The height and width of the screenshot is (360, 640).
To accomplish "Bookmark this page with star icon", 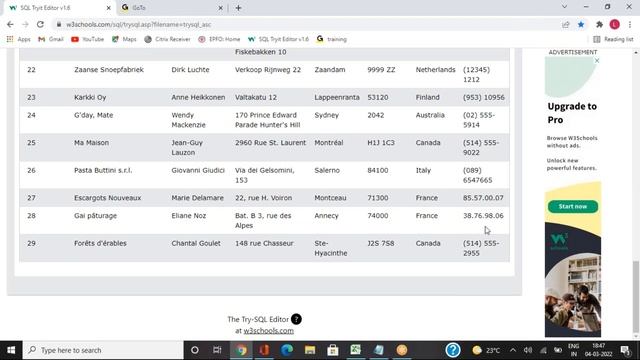I will coord(581,24).
